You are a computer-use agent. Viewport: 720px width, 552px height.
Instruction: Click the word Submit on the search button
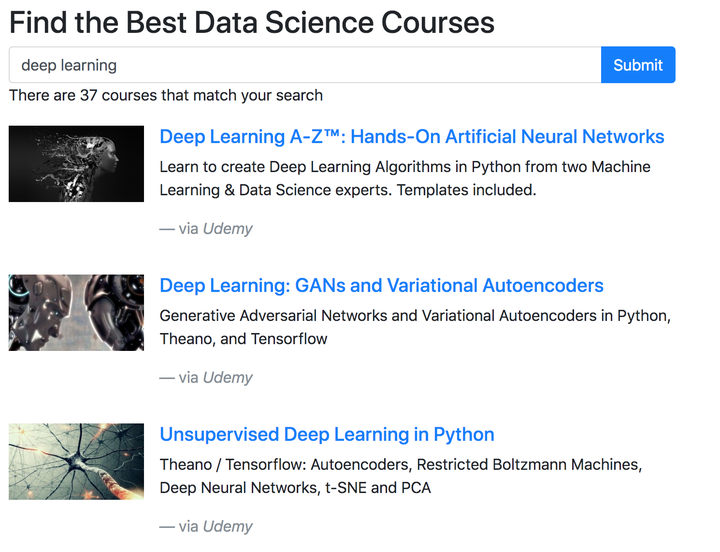click(x=638, y=65)
